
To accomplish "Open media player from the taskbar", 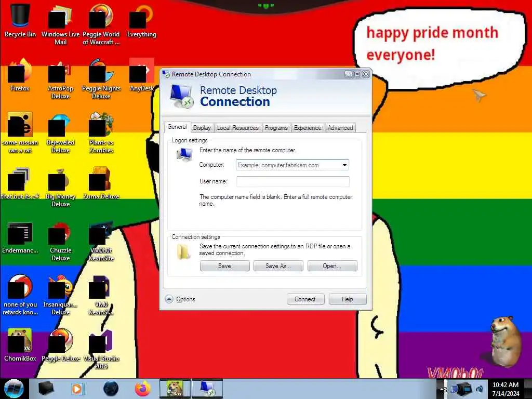I will click(77, 389).
